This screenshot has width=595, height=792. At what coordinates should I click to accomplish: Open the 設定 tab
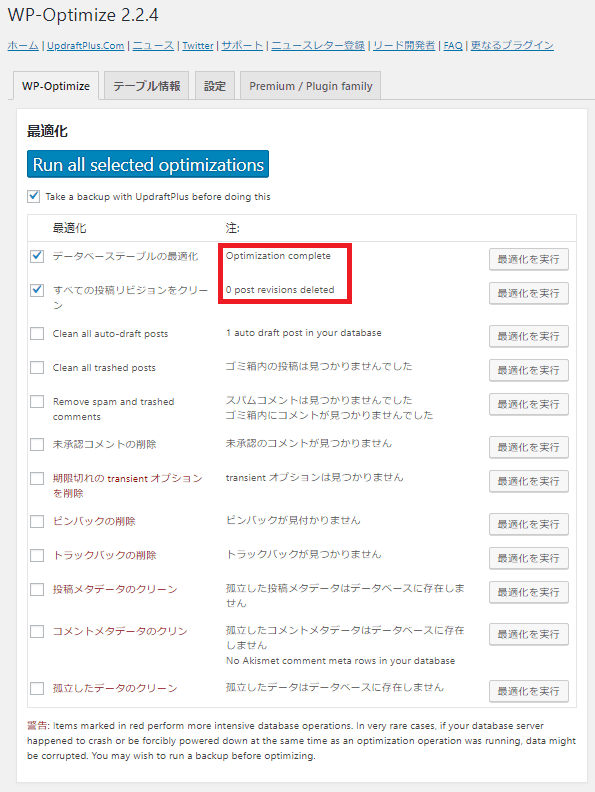click(215, 85)
